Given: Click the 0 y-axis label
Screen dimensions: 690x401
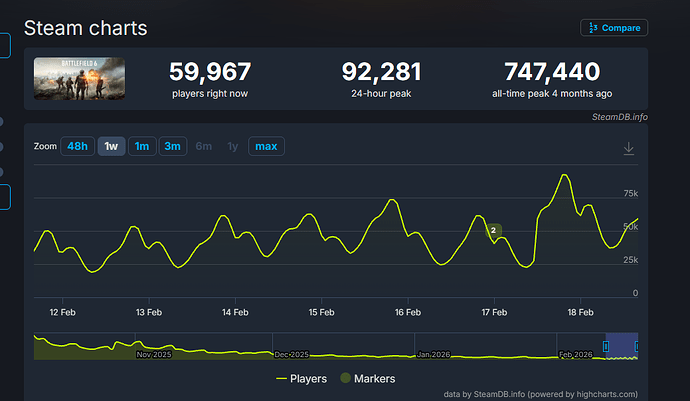Looking at the screenshot, I should coord(635,293).
